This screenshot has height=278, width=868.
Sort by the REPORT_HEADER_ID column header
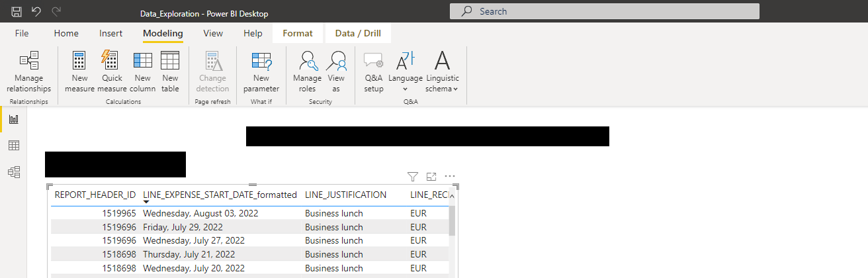point(95,195)
